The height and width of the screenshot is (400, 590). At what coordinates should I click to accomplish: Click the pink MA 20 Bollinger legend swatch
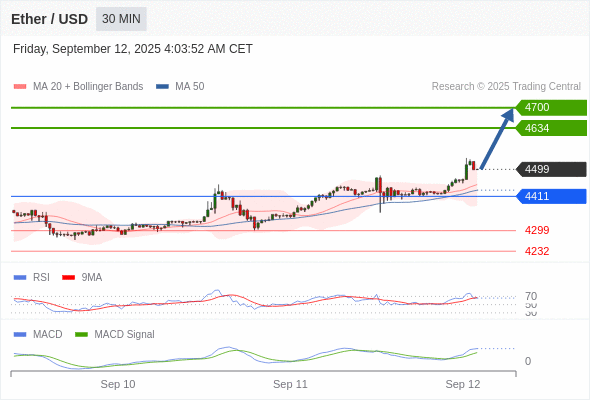tap(20, 87)
